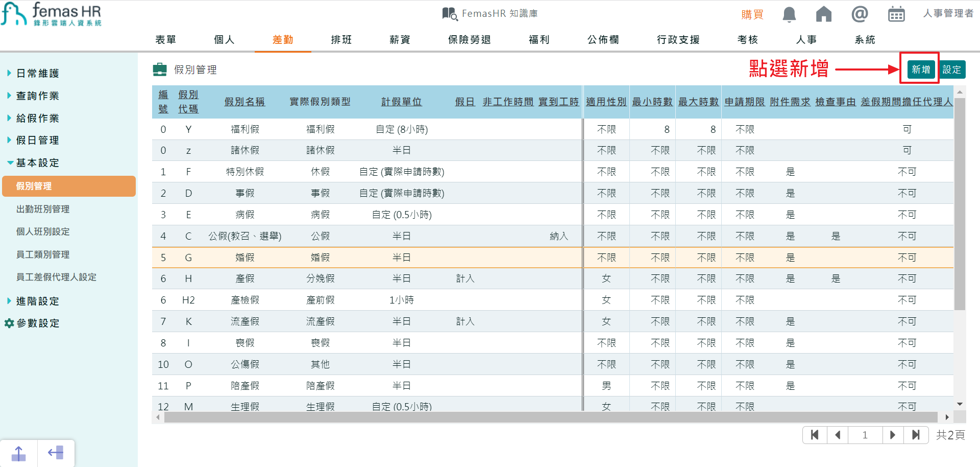Screen dimensions: 980x467
Task: Open the notifications bell icon
Action: [x=789, y=14]
